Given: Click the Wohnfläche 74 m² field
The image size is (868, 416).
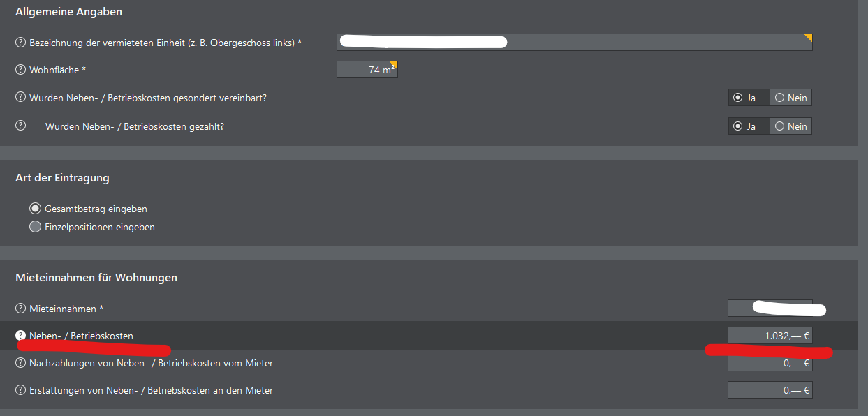Looking at the screenshot, I should [367, 70].
